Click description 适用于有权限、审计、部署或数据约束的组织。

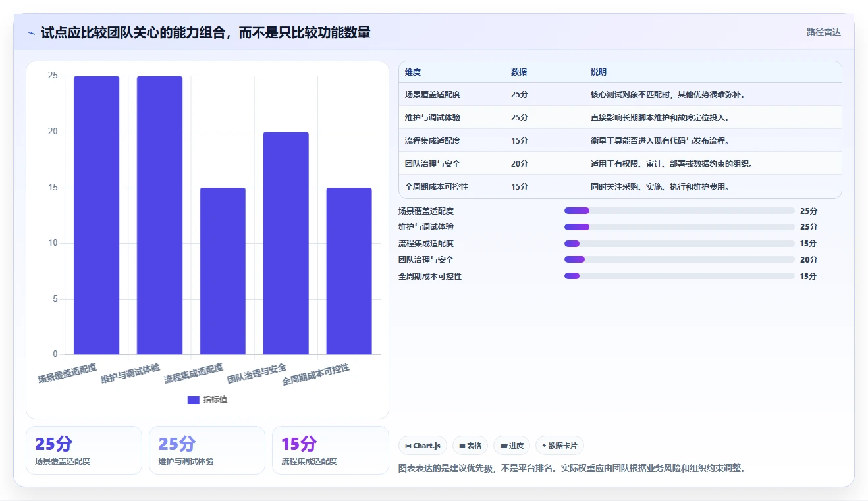click(x=672, y=164)
